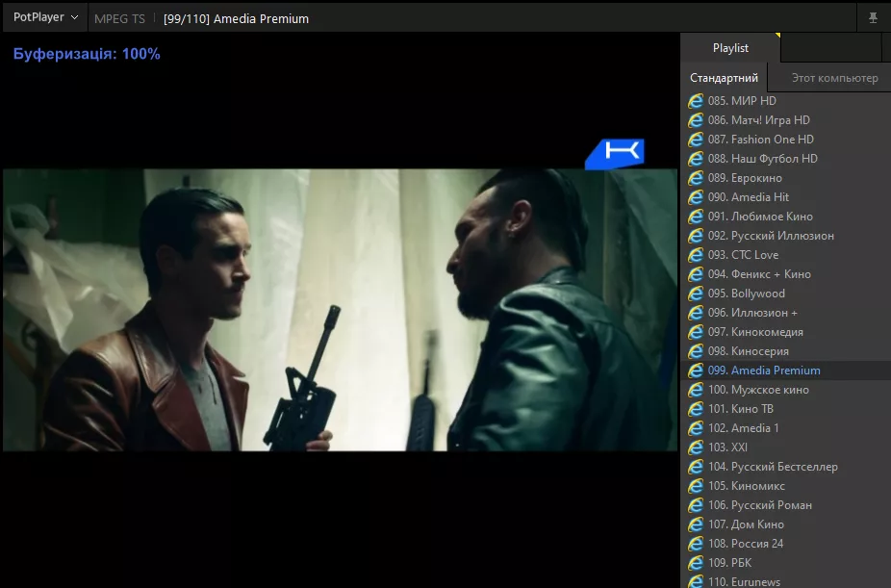891x588 pixels.
Task: Click the IE icon beside 093. СТС Love
Action: (x=696, y=255)
